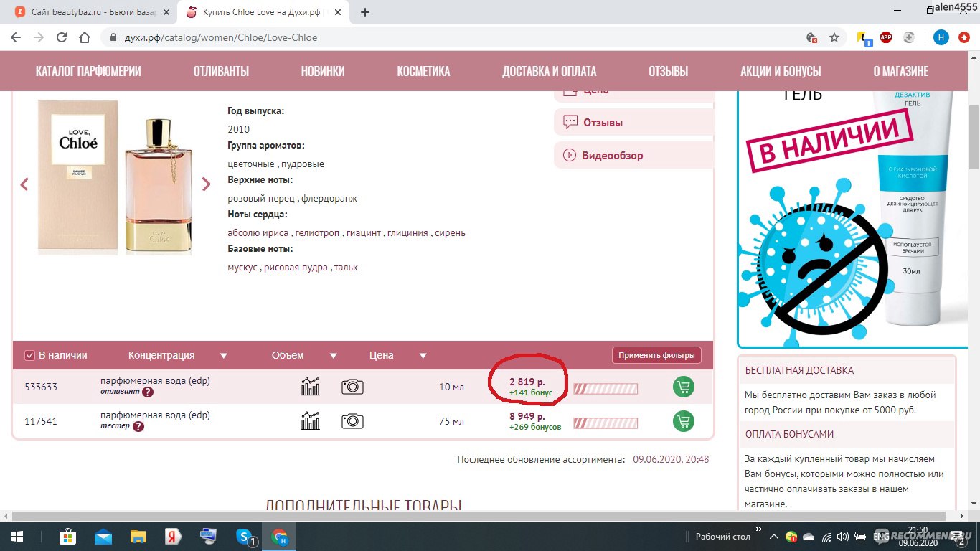980x551 pixels.
Task: Open the Windows Start menu
Action: pyautogui.click(x=17, y=536)
